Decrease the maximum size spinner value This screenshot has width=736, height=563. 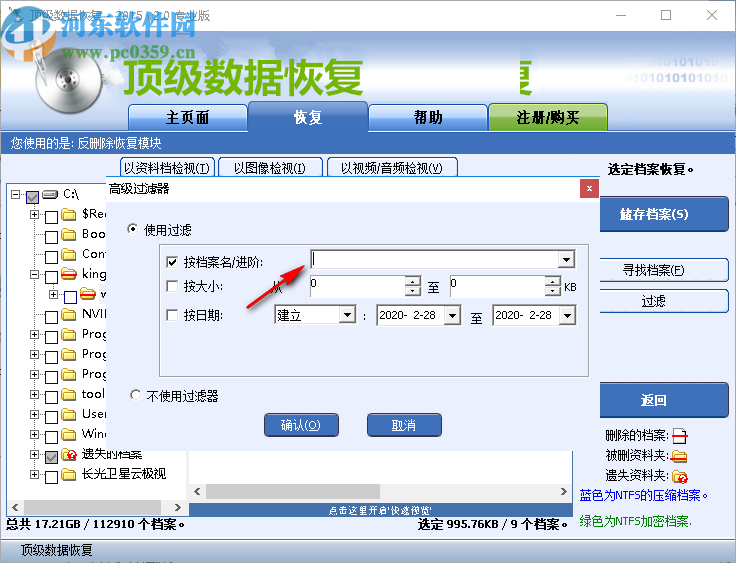553,291
